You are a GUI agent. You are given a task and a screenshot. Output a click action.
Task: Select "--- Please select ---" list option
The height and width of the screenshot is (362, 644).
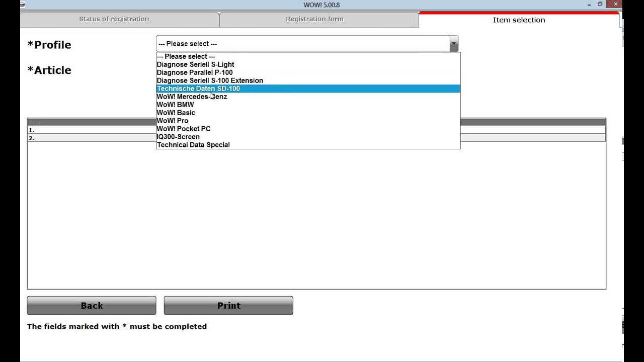point(308,56)
